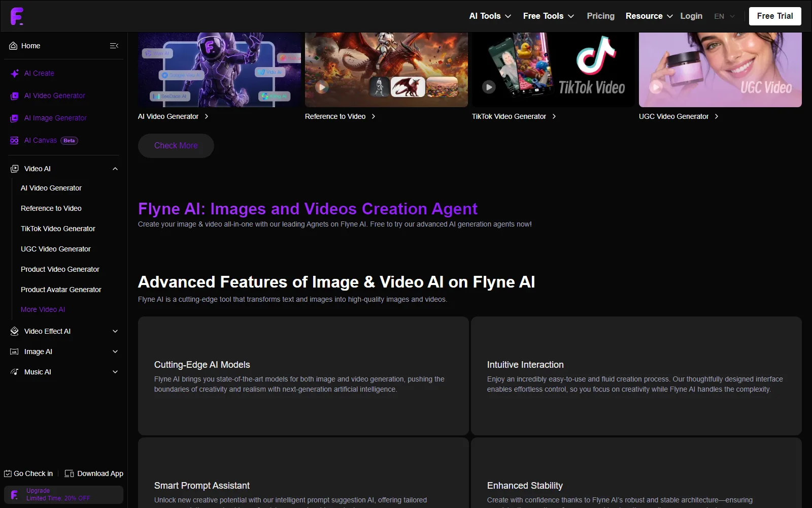The height and width of the screenshot is (508, 812).
Task: Select Product Video Generator in sidebar
Action: coord(60,269)
